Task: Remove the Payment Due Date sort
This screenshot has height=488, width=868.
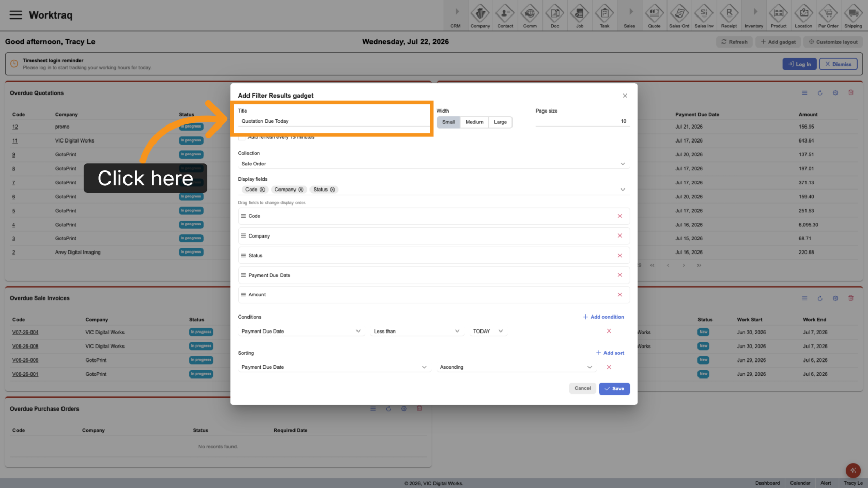Action: [609, 367]
